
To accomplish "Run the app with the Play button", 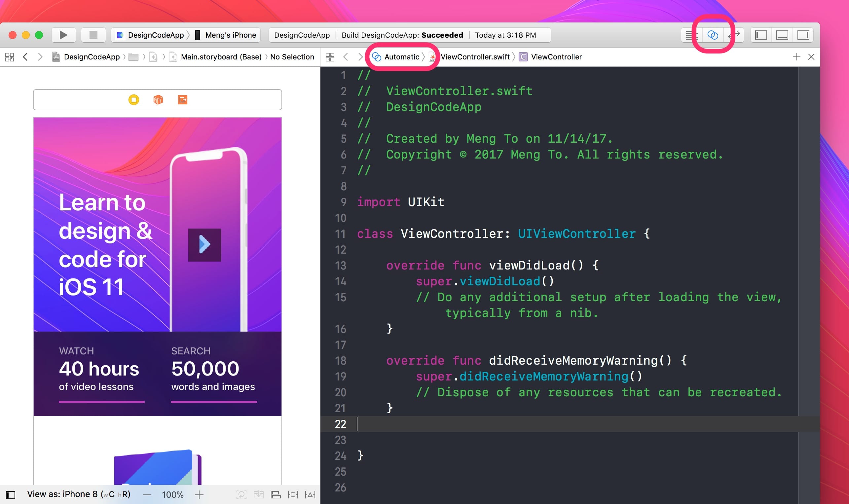I will 63,35.
